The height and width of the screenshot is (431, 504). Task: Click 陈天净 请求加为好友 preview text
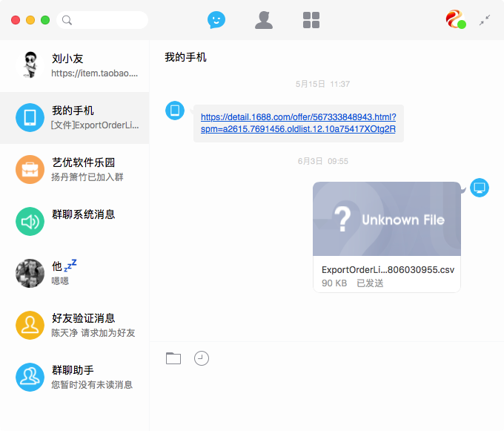pos(93,333)
